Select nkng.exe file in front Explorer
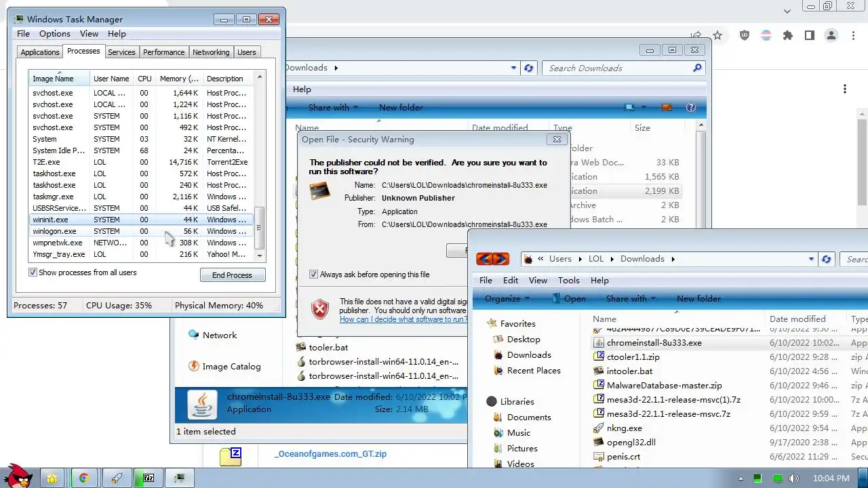This screenshot has height=488, width=868. [624, 428]
